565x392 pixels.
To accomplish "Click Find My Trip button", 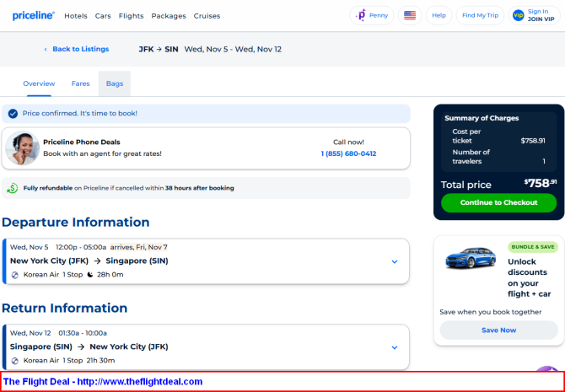I will [480, 15].
